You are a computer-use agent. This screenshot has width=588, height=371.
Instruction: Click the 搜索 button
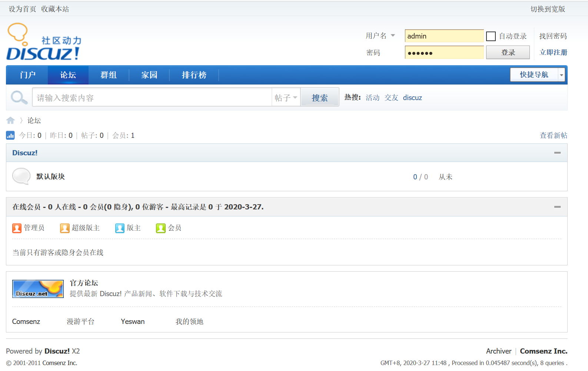[320, 97]
